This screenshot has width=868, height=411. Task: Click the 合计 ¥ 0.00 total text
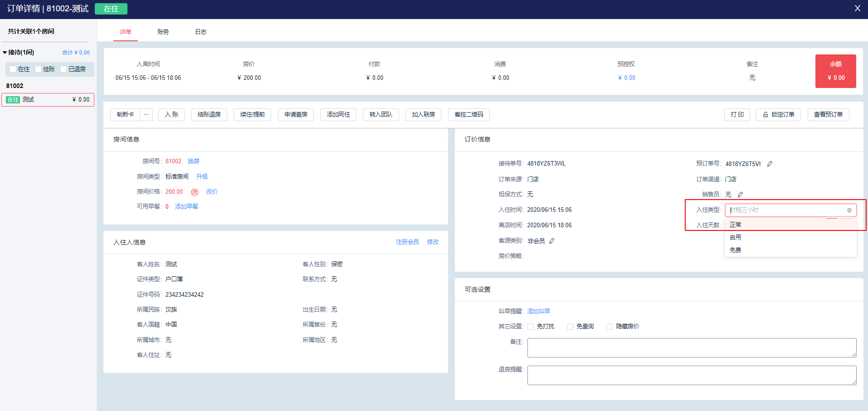76,53
